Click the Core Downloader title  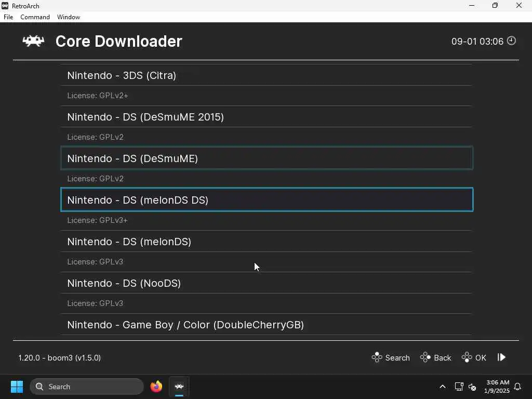pyautogui.click(x=119, y=42)
